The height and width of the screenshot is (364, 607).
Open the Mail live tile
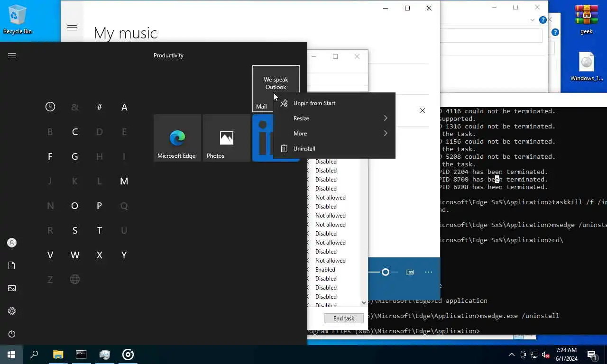pyautogui.click(x=276, y=89)
